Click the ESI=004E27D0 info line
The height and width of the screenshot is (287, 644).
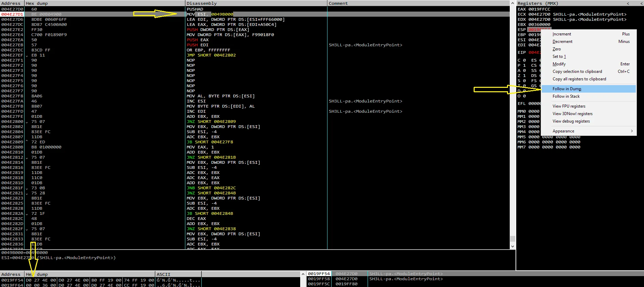pyautogui.click(x=59, y=258)
